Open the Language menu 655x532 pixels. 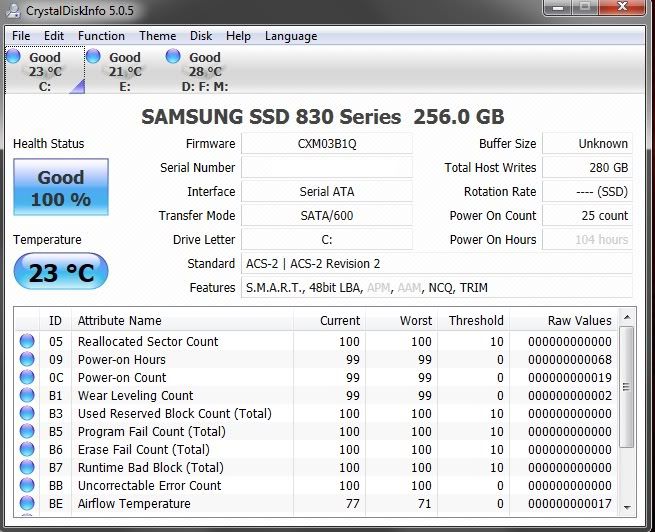(291, 36)
